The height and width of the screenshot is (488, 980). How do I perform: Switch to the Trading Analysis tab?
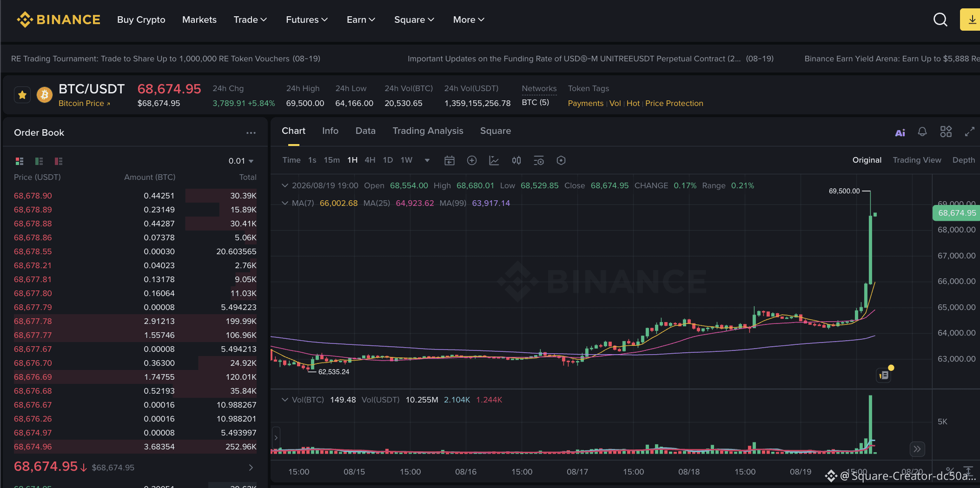coord(428,131)
